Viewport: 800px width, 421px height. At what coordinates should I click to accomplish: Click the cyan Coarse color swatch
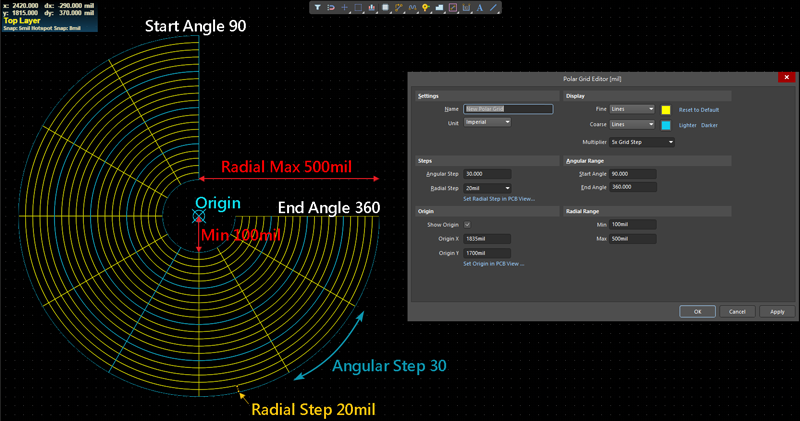[666, 125]
